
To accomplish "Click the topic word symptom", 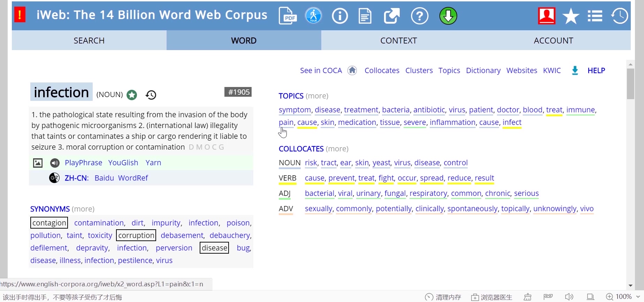I will (295, 110).
